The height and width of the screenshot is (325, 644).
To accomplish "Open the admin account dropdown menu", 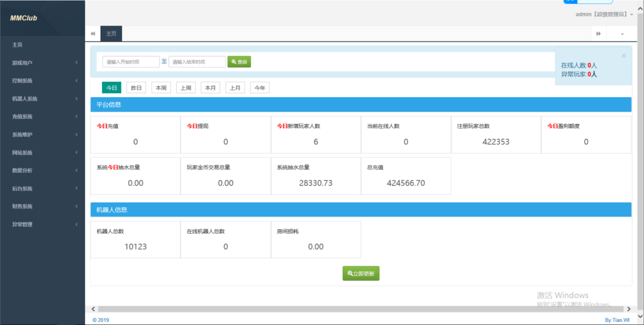I will tap(604, 14).
